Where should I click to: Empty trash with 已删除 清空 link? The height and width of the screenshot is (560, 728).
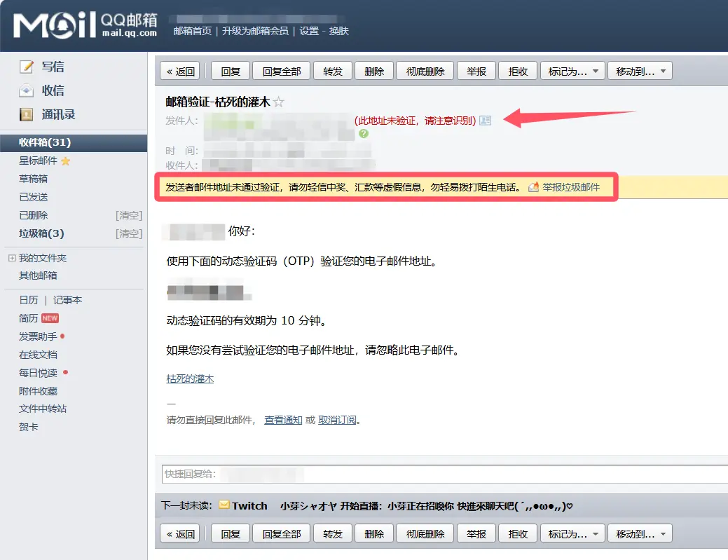(x=129, y=215)
